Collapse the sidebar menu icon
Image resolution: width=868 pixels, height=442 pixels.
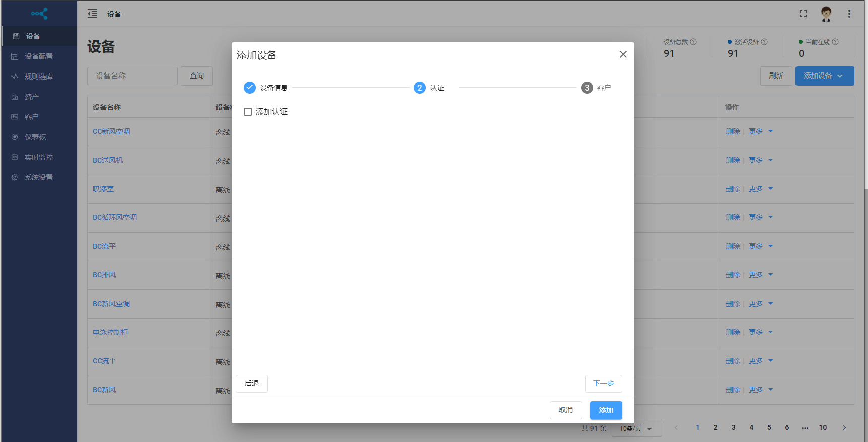point(92,14)
